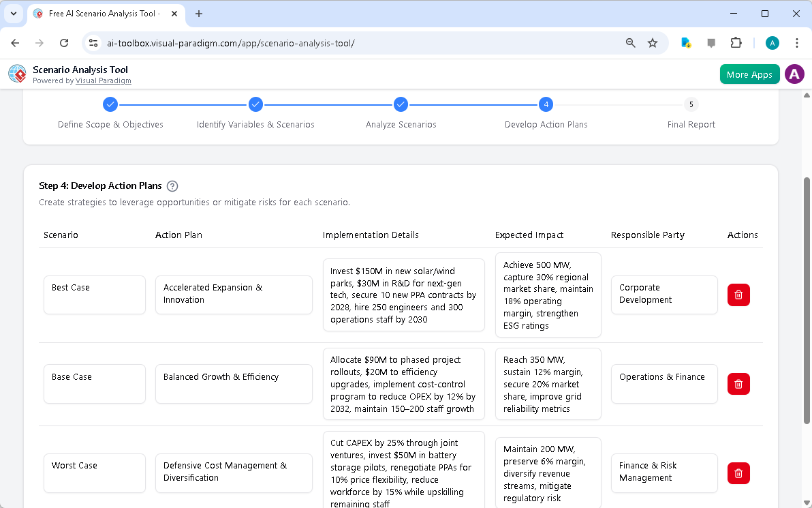Navigate to the Final Report step

coord(691,104)
